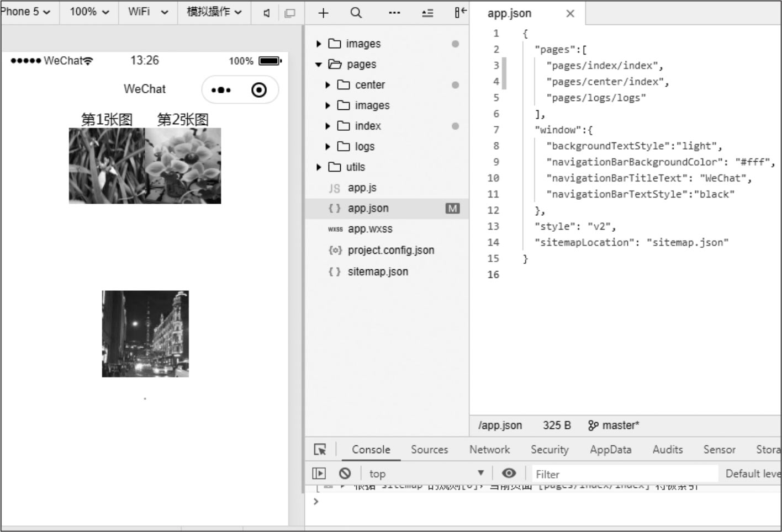Click the git branch icon beside master*
The image size is (782, 532).
[x=593, y=425]
